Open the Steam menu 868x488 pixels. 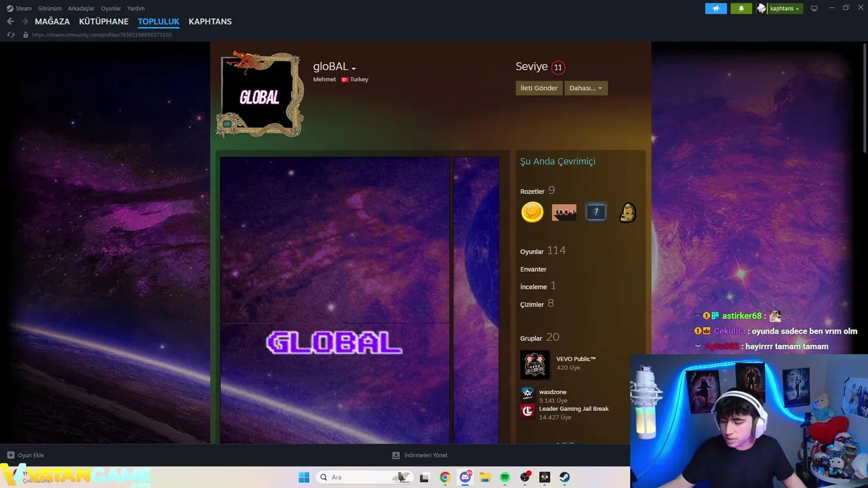tap(23, 8)
